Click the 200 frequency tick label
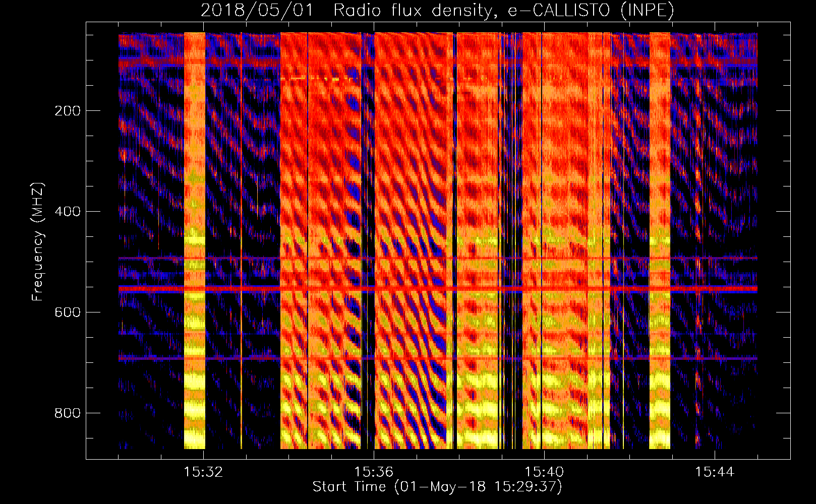 coord(68,111)
